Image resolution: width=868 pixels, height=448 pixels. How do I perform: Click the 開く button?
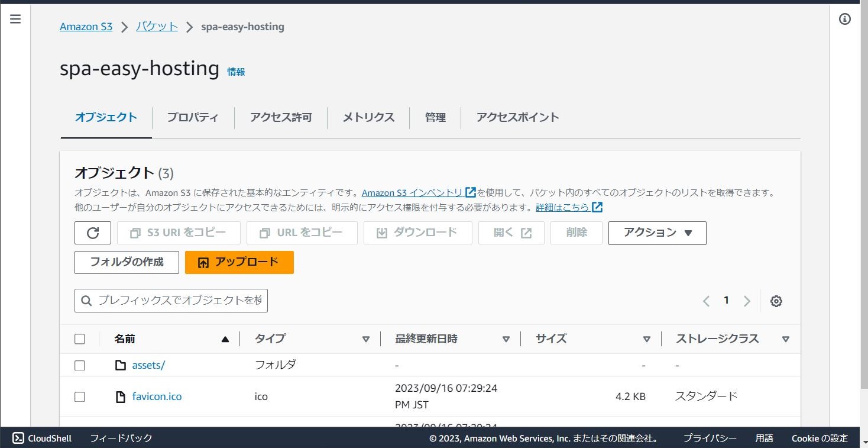(x=511, y=233)
